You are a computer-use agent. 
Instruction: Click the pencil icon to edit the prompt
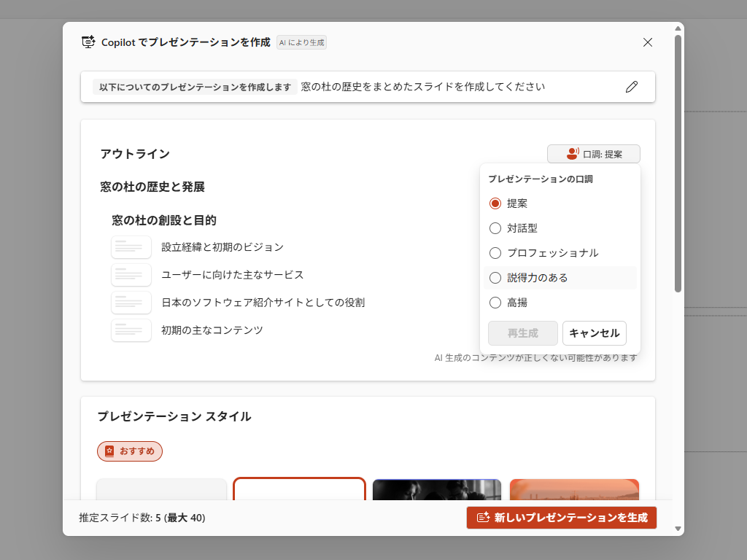point(632,87)
